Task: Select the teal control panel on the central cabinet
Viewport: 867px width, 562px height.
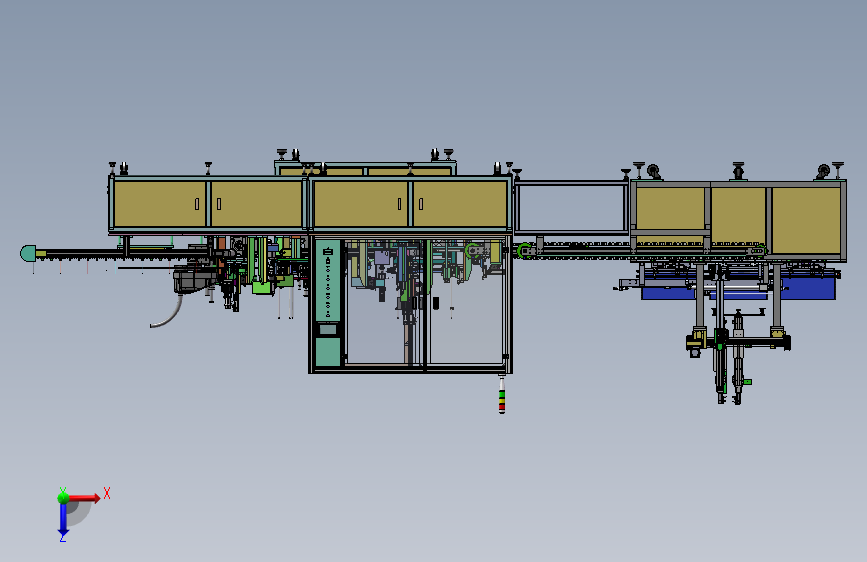Action: [327, 280]
